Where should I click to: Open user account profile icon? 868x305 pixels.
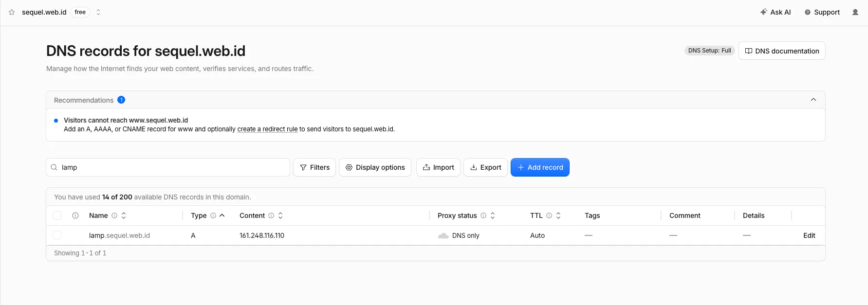855,12
